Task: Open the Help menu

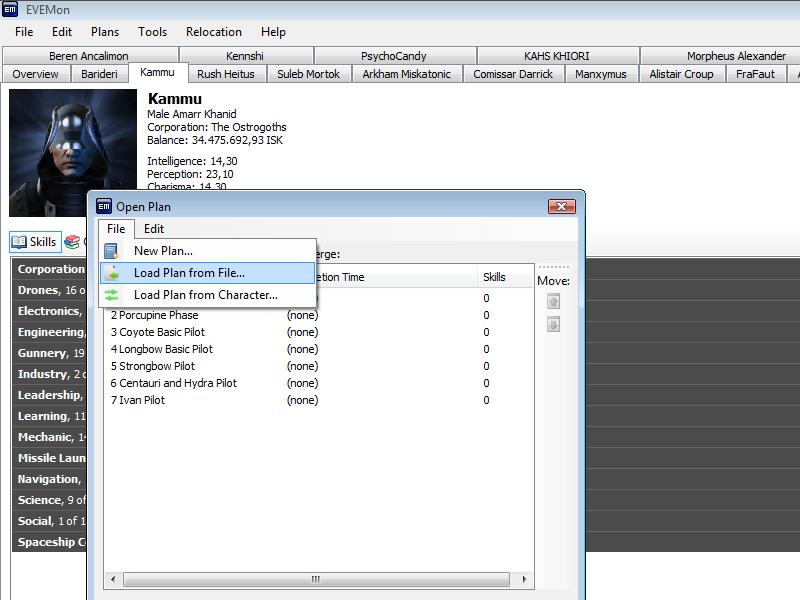Action: [x=273, y=32]
